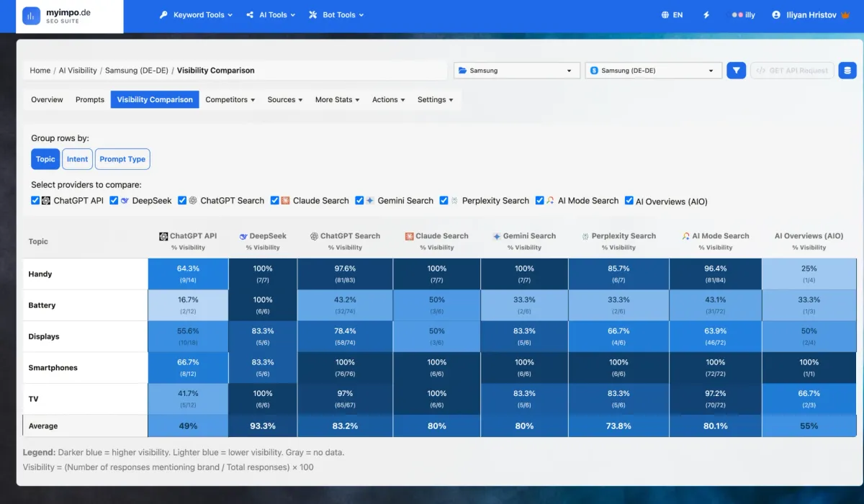Click the share-nodes icon beside AI Tools

pyautogui.click(x=250, y=14)
